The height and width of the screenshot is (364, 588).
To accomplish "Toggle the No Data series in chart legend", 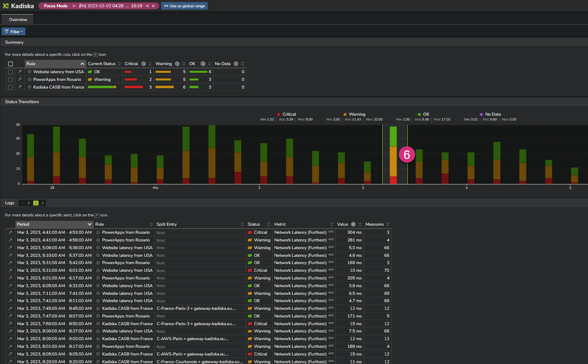I will pos(490,114).
